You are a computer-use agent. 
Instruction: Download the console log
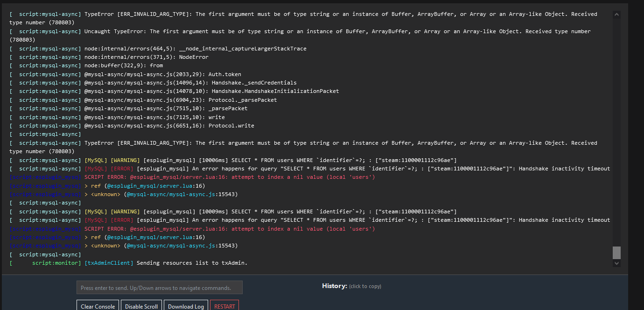(x=186, y=306)
